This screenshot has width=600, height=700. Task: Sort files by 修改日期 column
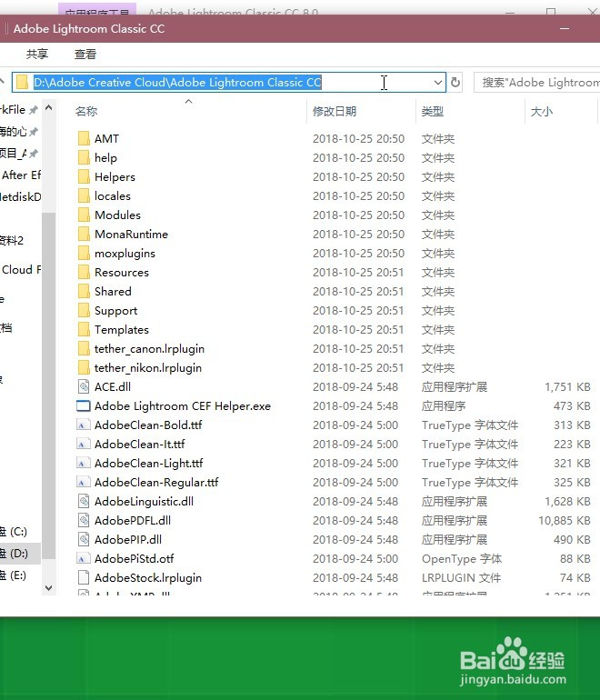point(335,111)
